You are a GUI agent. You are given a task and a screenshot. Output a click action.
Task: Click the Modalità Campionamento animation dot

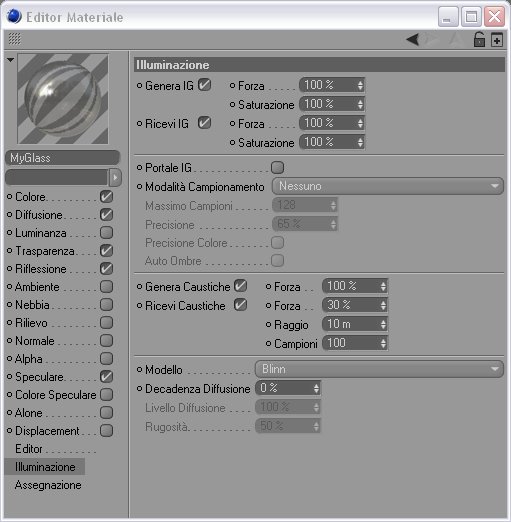point(140,187)
